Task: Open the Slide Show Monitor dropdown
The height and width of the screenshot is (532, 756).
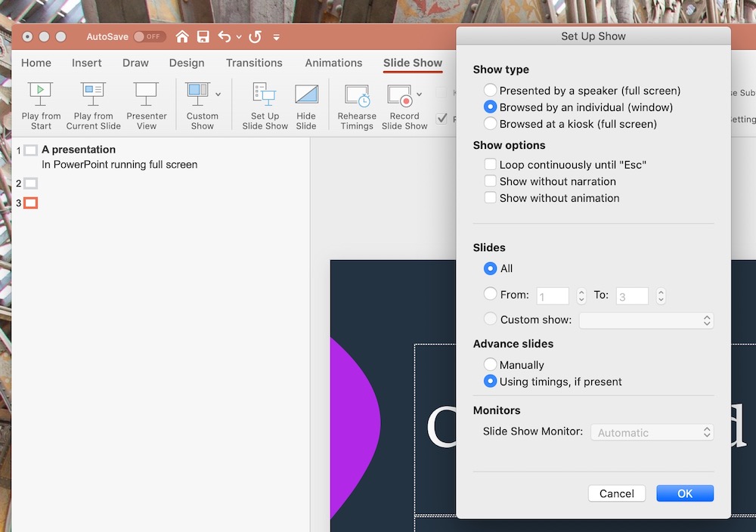Action: [x=651, y=432]
